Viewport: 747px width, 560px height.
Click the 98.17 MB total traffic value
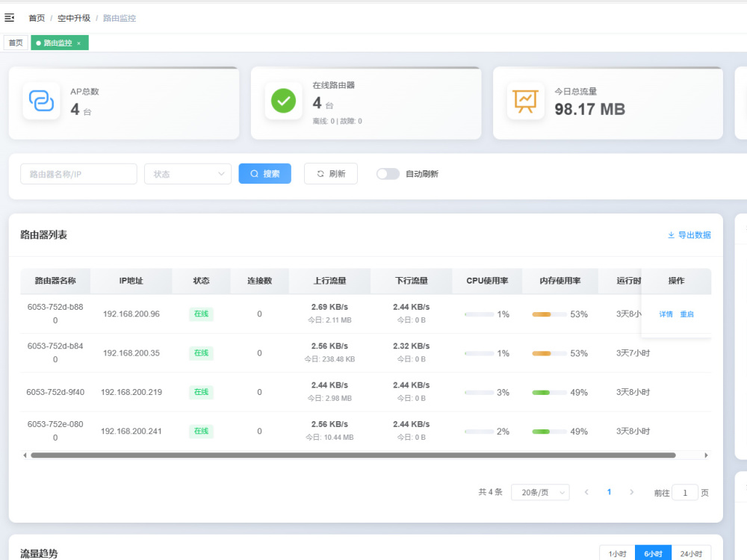pyautogui.click(x=590, y=109)
